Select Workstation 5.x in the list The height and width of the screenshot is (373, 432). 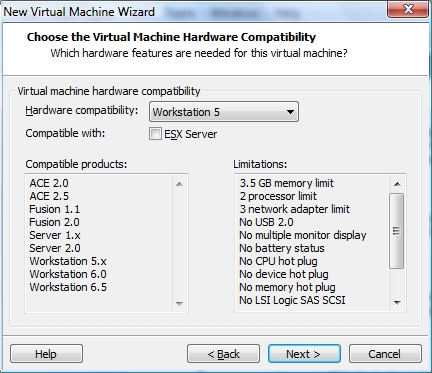pos(68,261)
